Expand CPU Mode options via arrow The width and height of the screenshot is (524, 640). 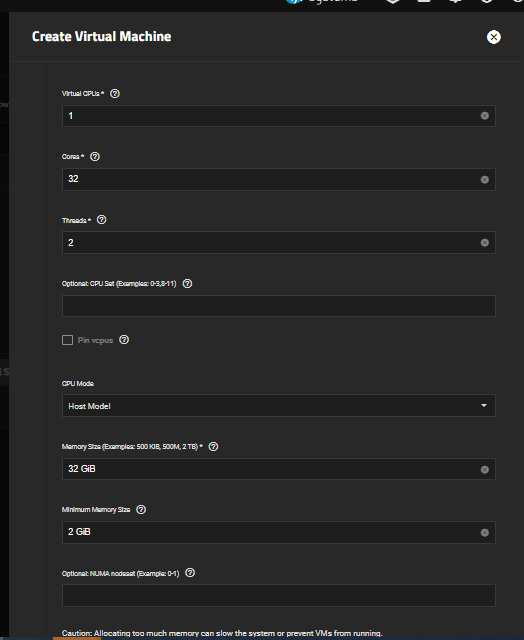(484, 406)
